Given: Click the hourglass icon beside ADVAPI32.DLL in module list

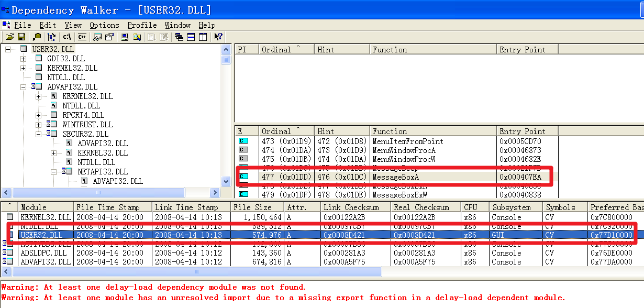Looking at the screenshot, I should coord(7,261).
